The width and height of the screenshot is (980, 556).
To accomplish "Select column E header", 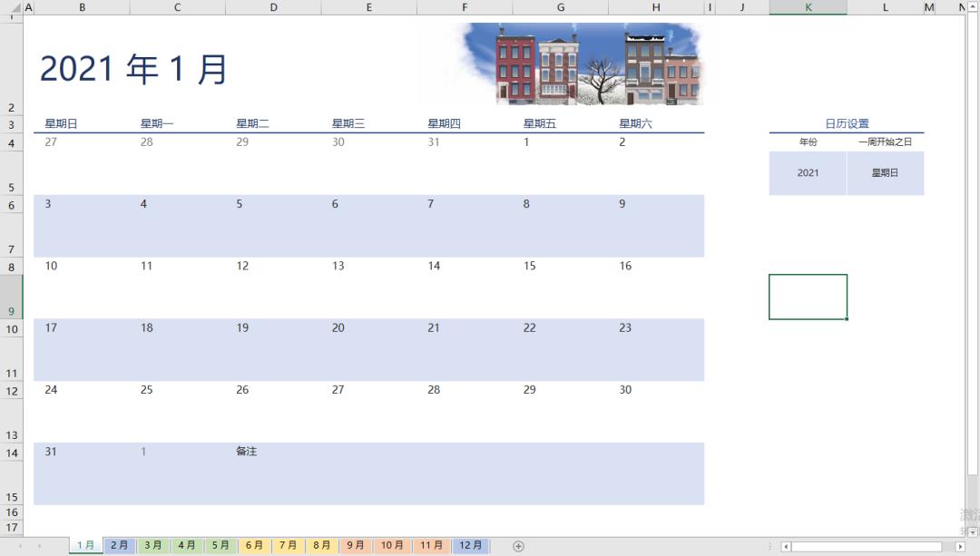I will [368, 7].
